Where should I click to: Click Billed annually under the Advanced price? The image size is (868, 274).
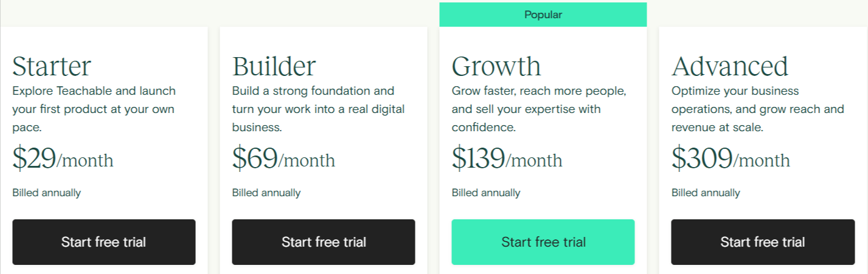point(706,193)
